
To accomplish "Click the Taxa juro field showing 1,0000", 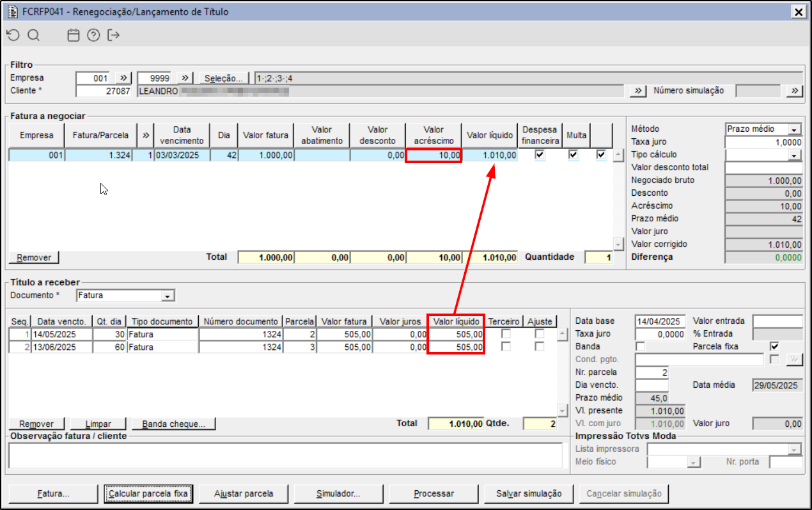I will [763, 142].
